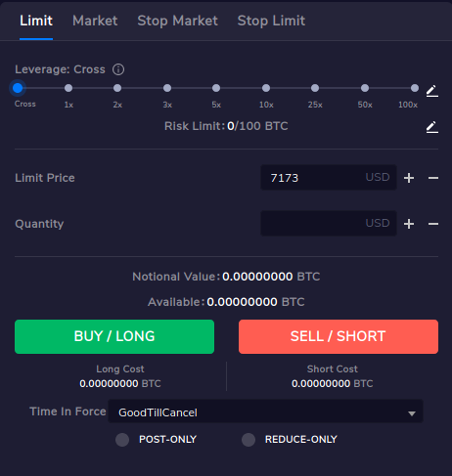
Task: Set leverage slider to Cross
Action: click(x=18, y=88)
